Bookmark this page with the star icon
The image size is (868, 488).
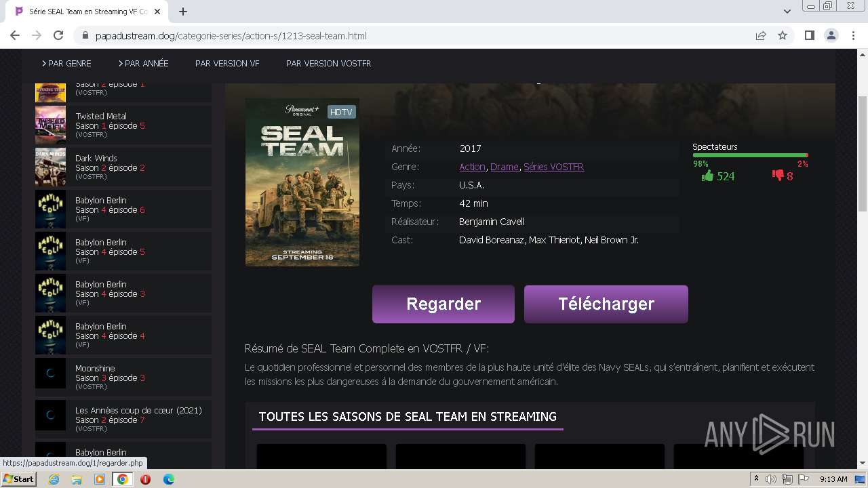tap(783, 36)
